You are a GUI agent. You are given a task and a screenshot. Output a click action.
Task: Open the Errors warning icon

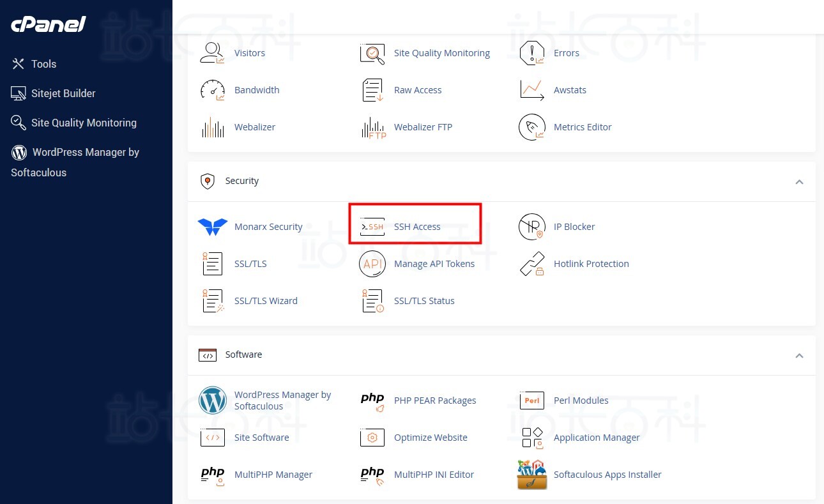[x=532, y=53]
